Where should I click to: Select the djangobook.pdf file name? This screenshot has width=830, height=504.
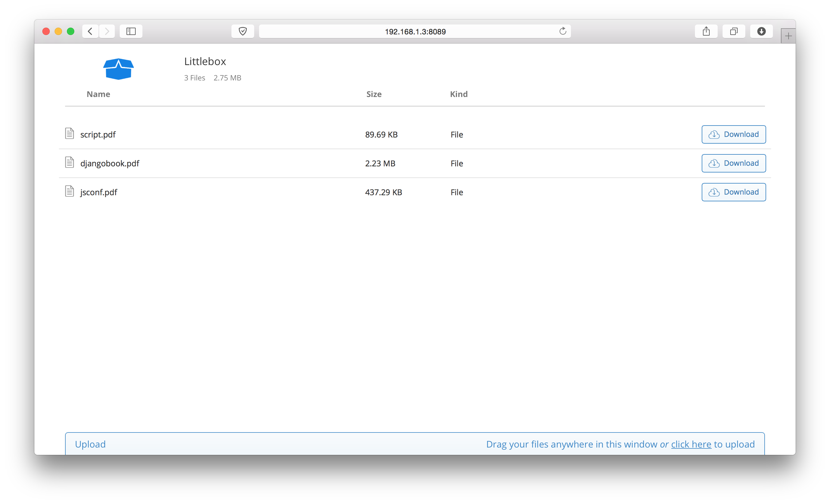[110, 163]
